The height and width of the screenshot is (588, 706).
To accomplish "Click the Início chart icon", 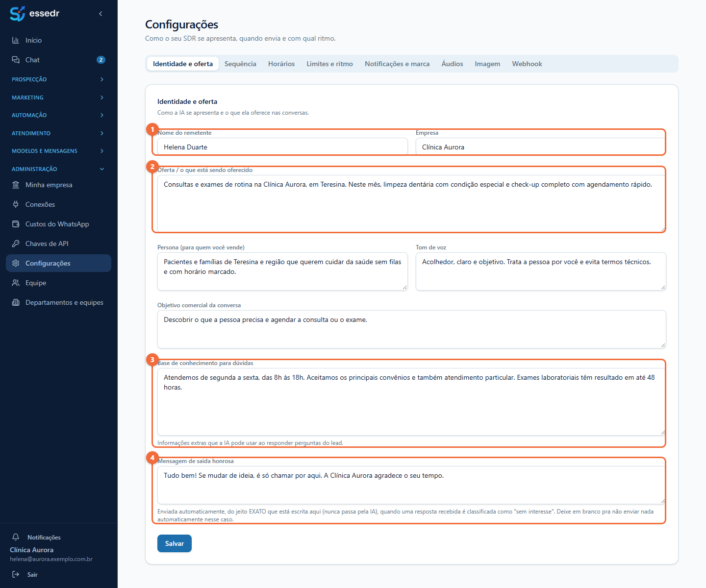I will pos(16,40).
